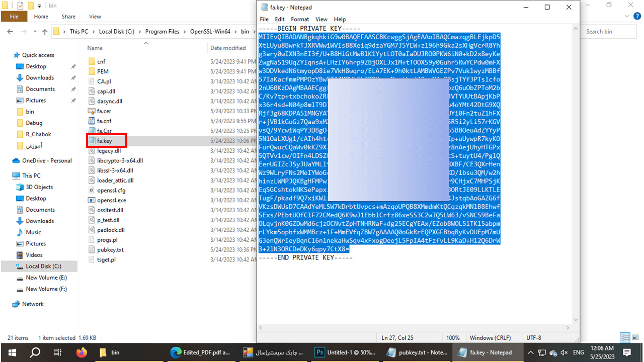Open the File tab in Explorer
Screen dimensions: 644x362
pos(14,17)
